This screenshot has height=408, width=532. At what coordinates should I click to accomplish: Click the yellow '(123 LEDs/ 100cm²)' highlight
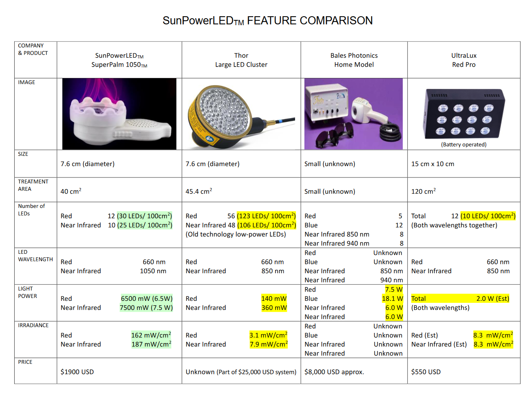(266, 216)
